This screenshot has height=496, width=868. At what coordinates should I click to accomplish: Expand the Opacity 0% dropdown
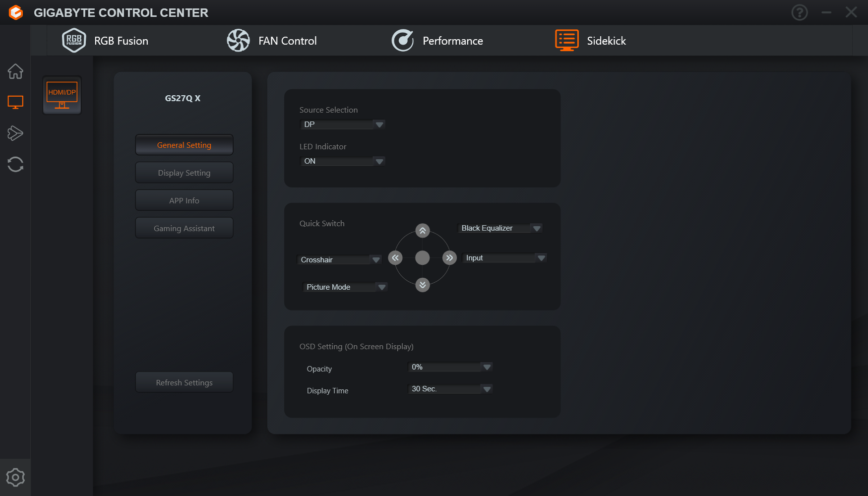[450, 367]
